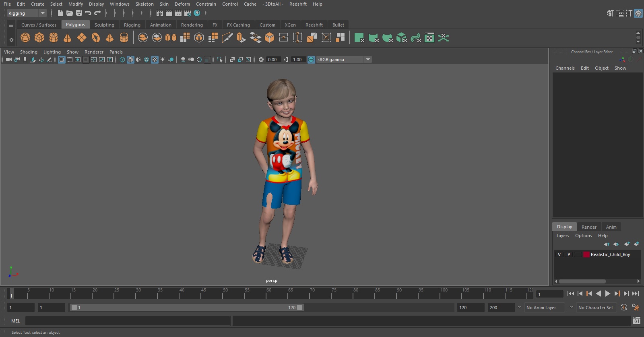
Task: Click red color swatch of Realistic_Child_Boy layer
Action: (x=586, y=254)
